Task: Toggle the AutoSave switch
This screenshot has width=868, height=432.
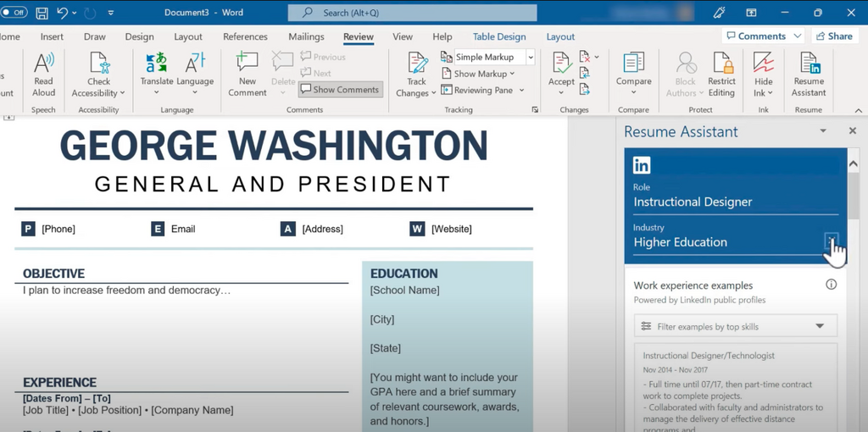Action: point(14,13)
